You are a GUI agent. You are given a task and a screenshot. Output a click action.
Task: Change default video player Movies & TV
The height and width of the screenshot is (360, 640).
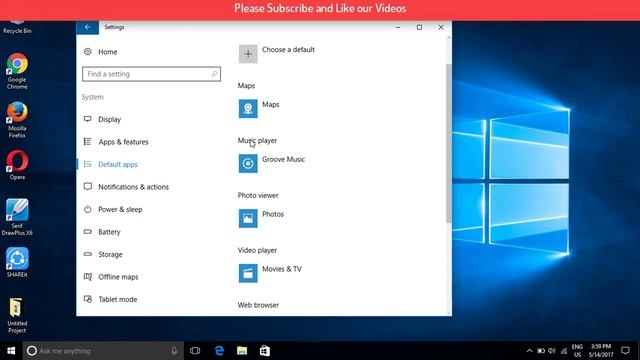coord(282,269)
